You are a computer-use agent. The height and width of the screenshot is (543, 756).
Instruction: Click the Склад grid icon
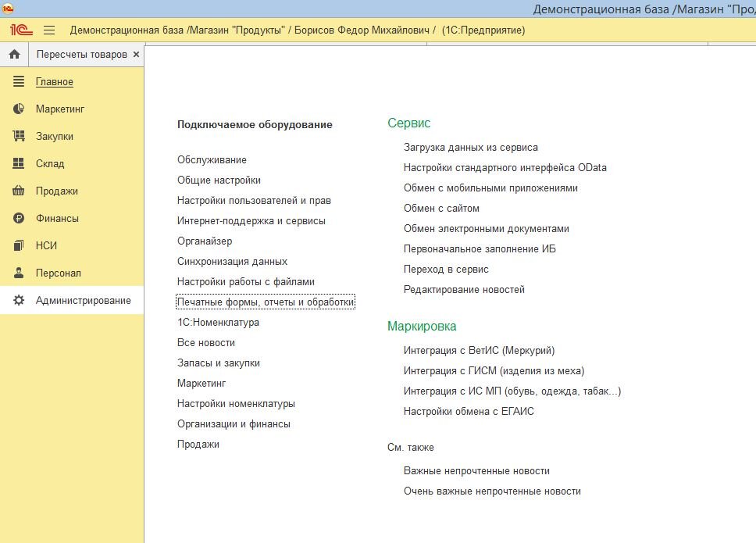point(18,163)
